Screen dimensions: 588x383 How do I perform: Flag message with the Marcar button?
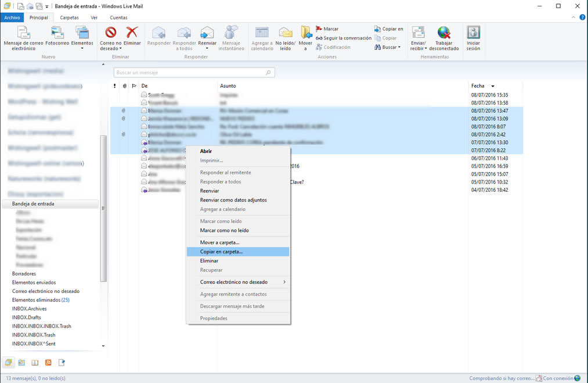pos(327,29)
